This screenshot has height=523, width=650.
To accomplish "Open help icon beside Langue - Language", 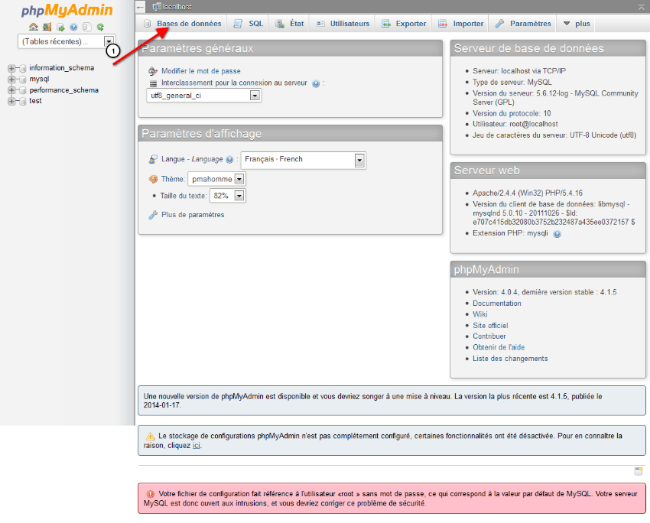I will click(229, 160).
